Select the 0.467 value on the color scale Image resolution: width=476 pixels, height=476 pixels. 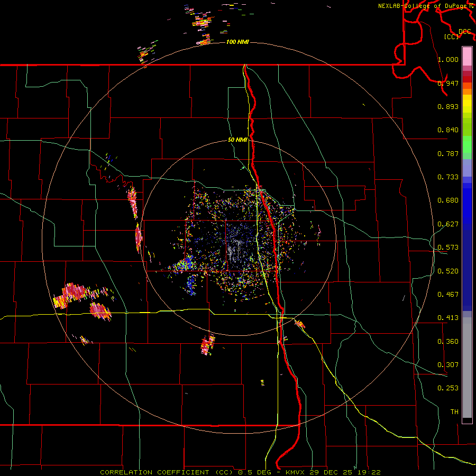pos(448,295)
